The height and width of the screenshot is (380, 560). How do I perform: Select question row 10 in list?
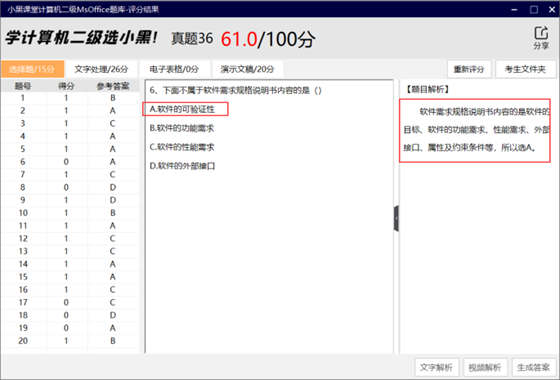70,213
